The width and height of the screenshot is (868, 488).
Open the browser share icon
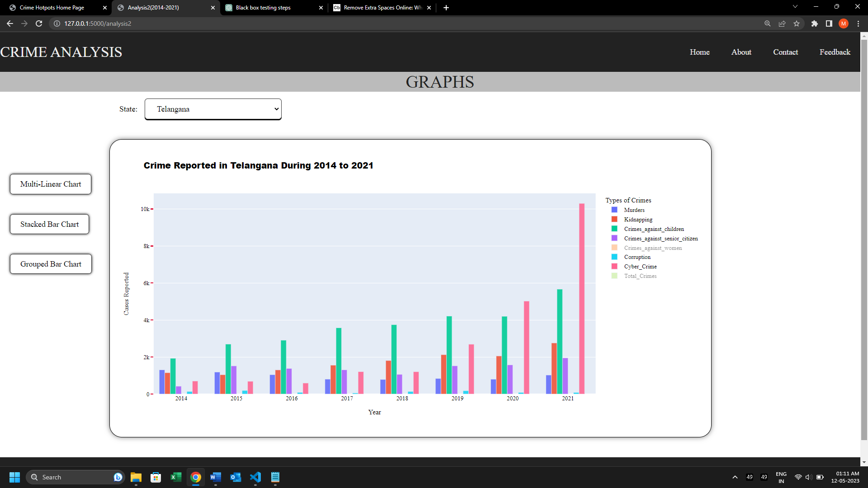pyautogui.click(x=782, y=23)
